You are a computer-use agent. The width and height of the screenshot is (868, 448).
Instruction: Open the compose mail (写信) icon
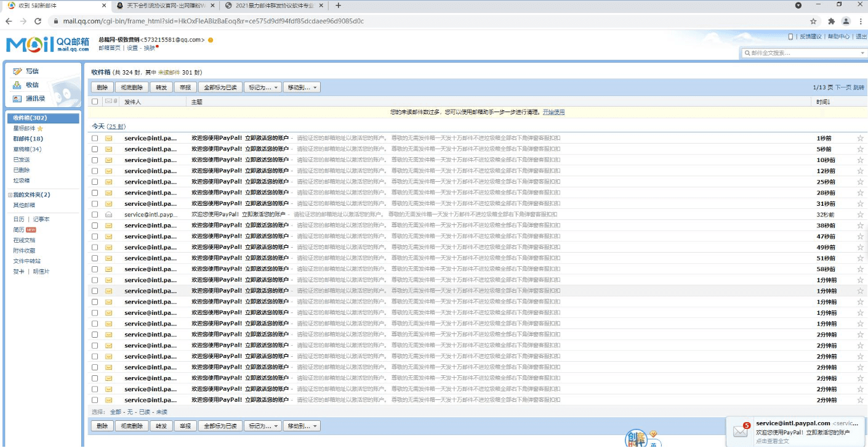point(17,71)
